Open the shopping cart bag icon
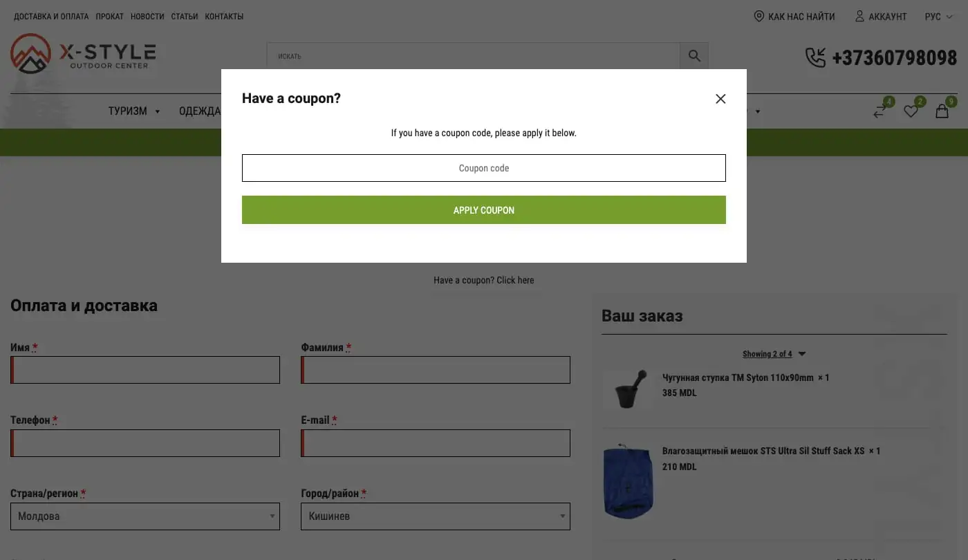Image resolution: width=968 pixels, height=560 pixels. coord(942,111)
